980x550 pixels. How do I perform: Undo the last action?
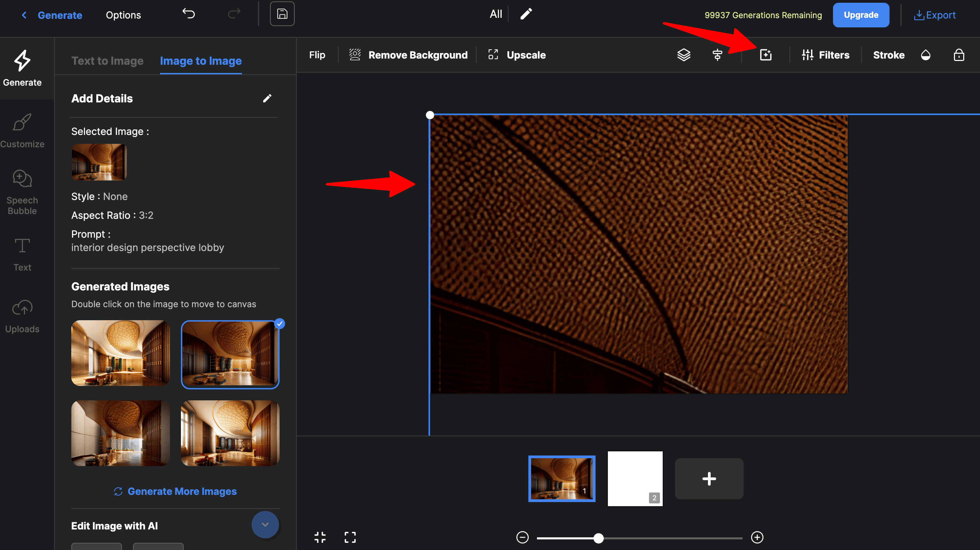188,14
